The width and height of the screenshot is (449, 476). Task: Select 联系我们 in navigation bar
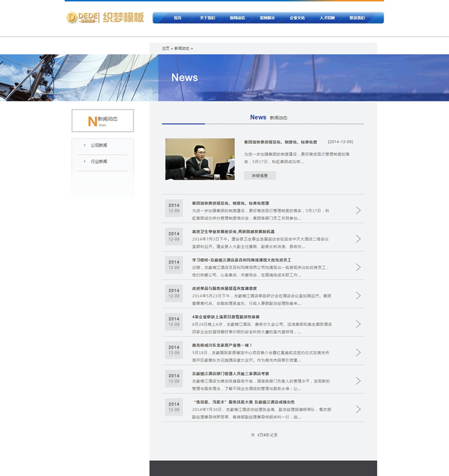(x=357, y=18)
